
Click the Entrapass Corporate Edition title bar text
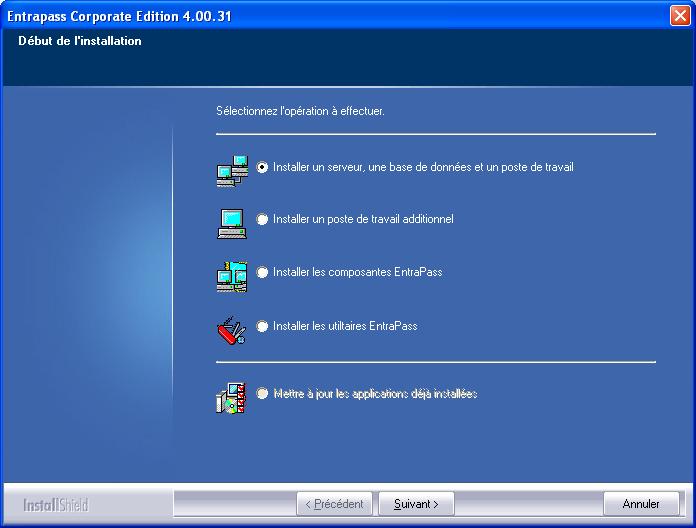tap(119, 16)
